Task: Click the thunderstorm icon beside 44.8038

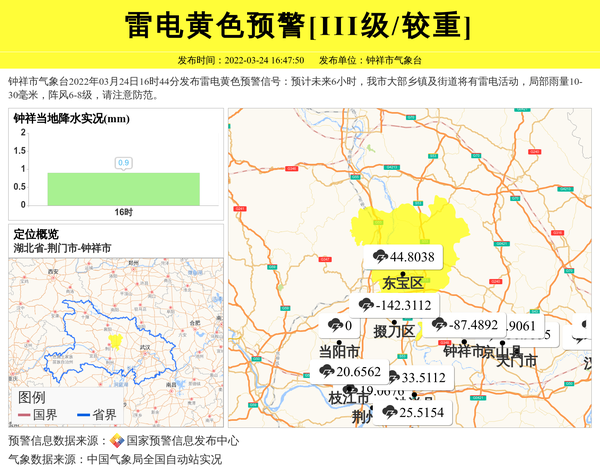Action: (x=380, y=257)
